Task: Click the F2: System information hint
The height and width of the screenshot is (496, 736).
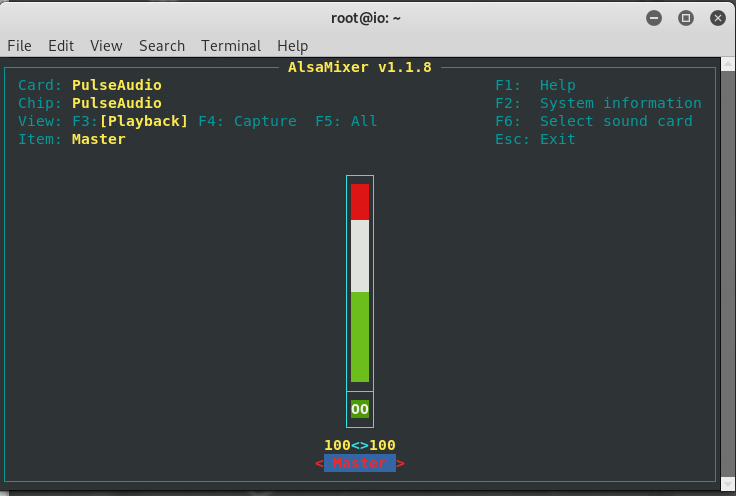Action: tap(598, 103)
